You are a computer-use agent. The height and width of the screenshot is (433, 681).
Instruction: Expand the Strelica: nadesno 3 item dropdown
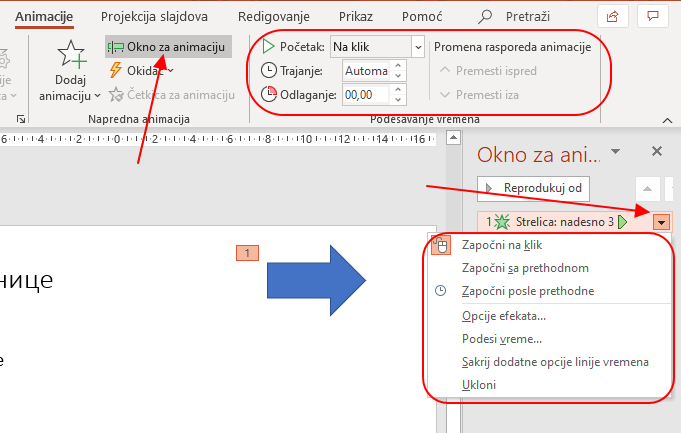661,222
